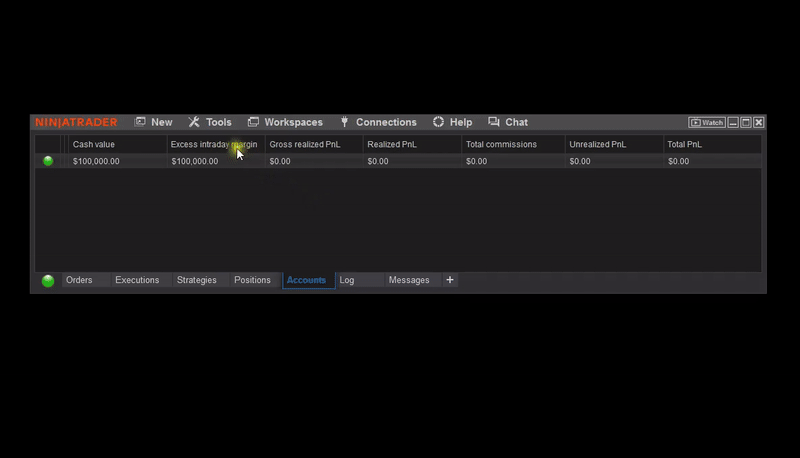Viewport: 800px width, 458px height.
Task: Switch to the Executions tab
Action: coord(137,280)
